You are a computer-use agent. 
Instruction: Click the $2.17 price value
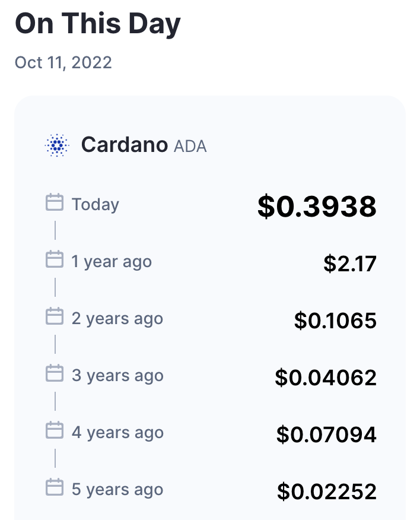tap(350, 264)
